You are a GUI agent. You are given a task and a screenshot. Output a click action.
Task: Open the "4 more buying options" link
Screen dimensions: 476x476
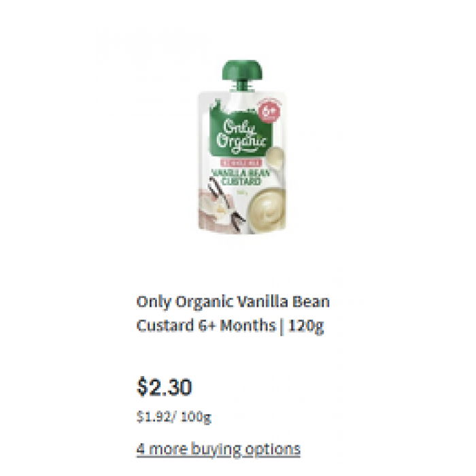218,449
